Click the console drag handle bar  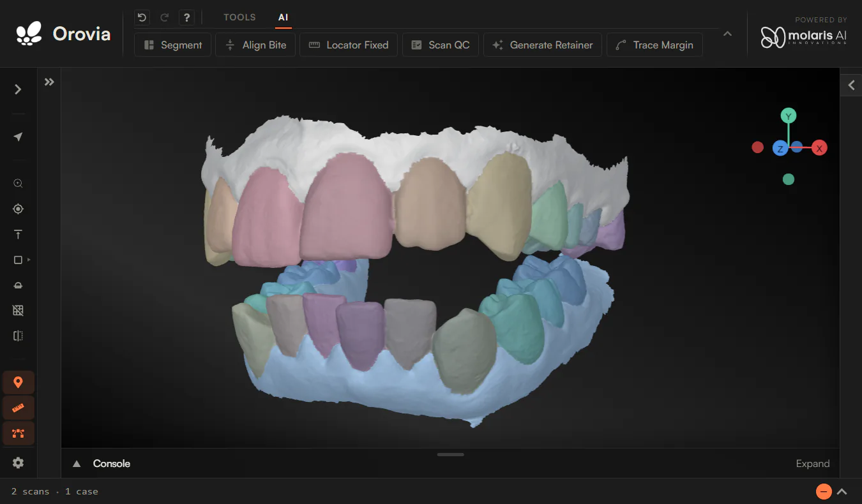[x=451, y=454]
